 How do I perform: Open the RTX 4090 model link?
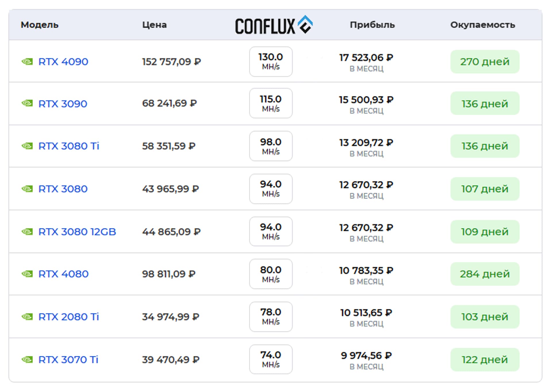click(x=63, y=62)
